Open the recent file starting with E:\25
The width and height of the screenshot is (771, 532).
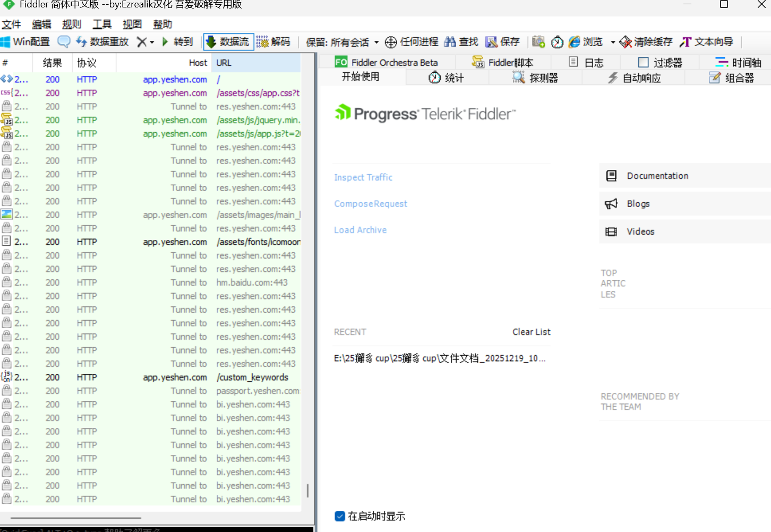[x=440, y=358]
